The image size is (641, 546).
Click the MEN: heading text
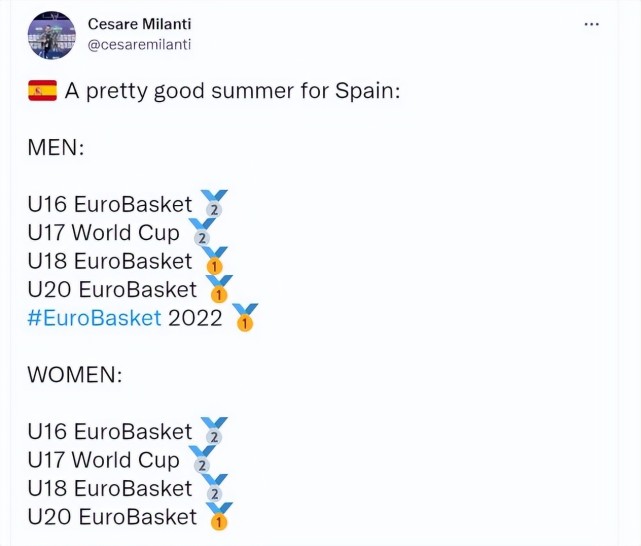click(56, 148)
